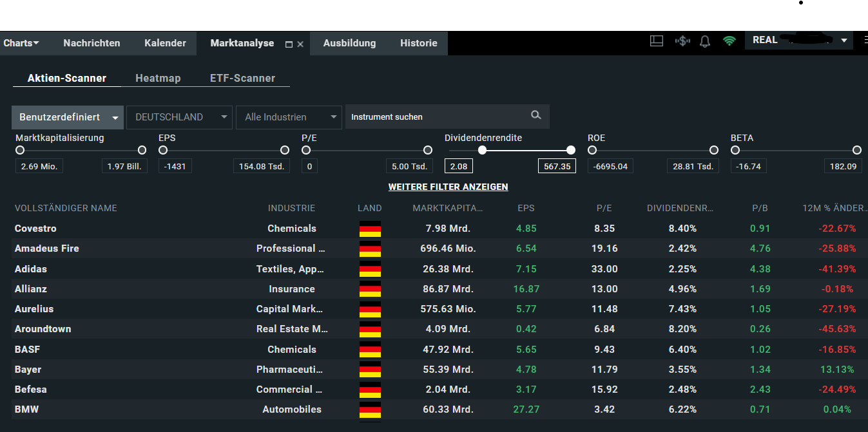Click the ROE slider minimum handle
Image resolution: width=868 pixels, height=432 pixels.
click(592, 150)
